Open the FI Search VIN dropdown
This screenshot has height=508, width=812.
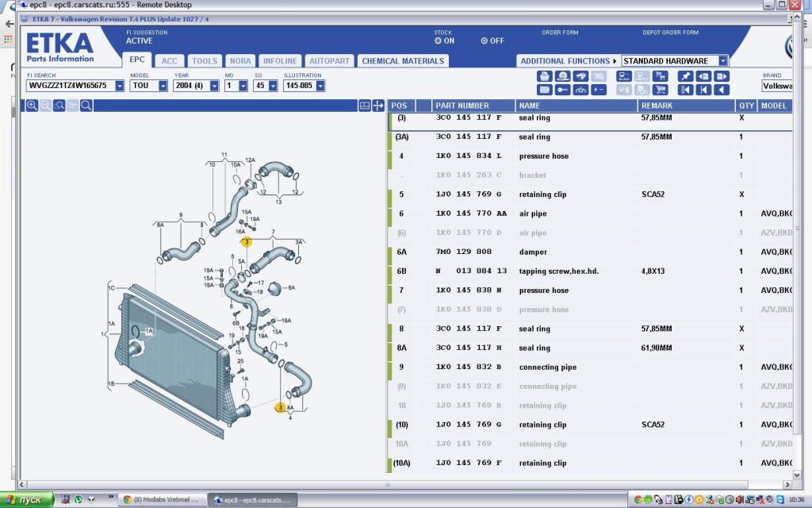click(x=120, y=86)
